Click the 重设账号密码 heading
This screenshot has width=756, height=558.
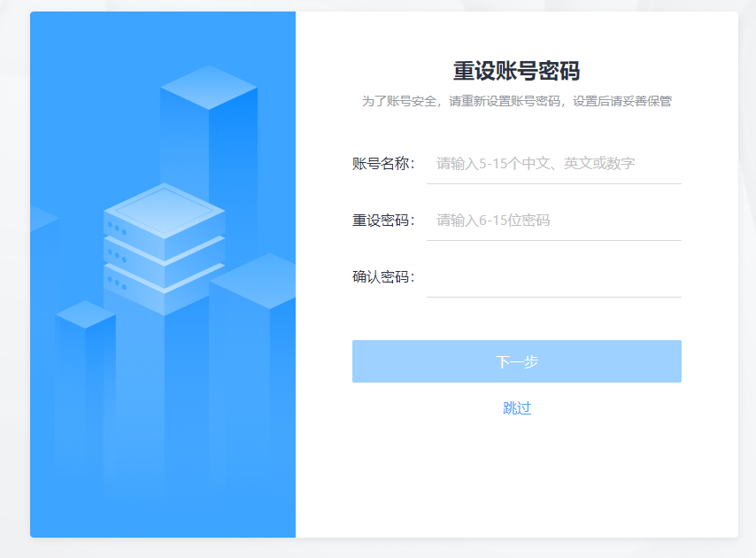[x=516, y=72]
